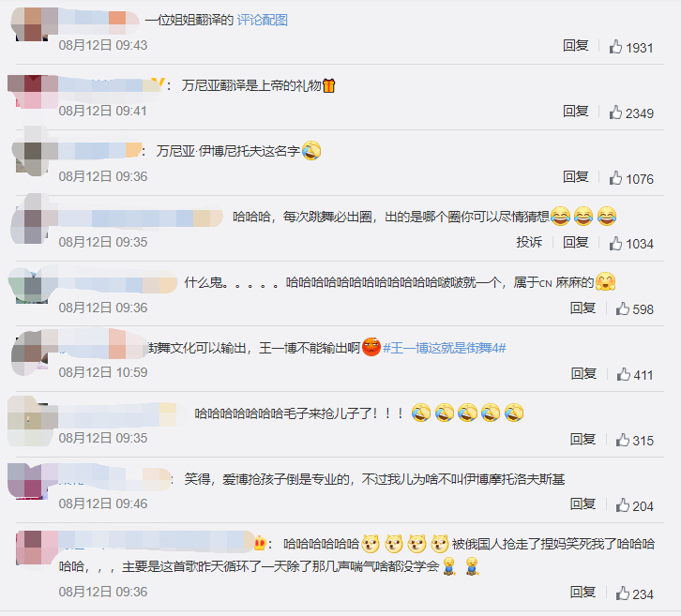Click the like icon next to 411
681x616 pixels.
click(x=623, y=374)
